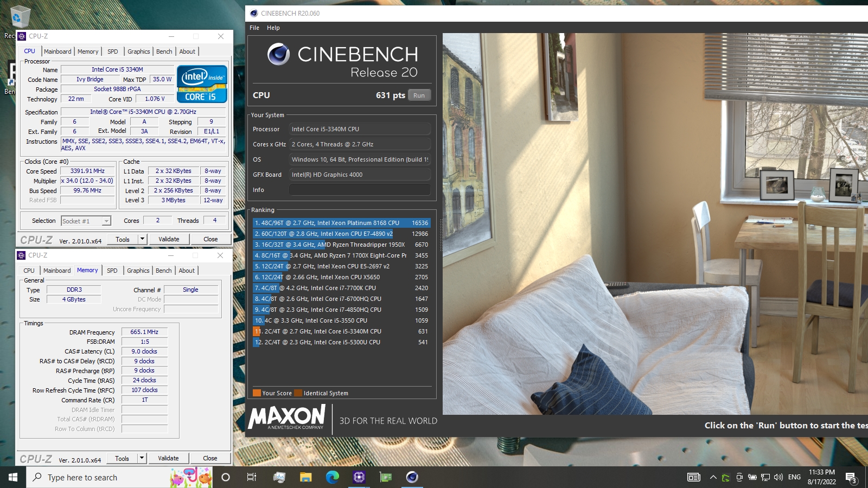This screenshot has width=868, height=488.
Task: Switch to Cinebench via its taskbar icon
Action: click(412, 477)
